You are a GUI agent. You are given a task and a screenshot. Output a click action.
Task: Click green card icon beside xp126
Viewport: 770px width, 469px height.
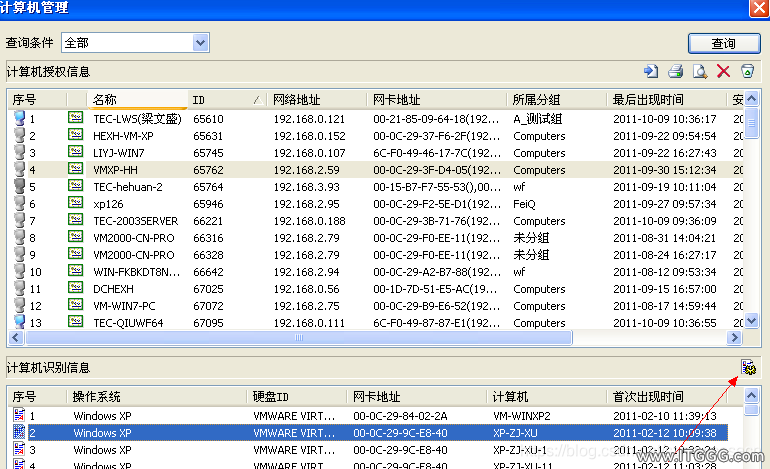(x=75, y=203)
